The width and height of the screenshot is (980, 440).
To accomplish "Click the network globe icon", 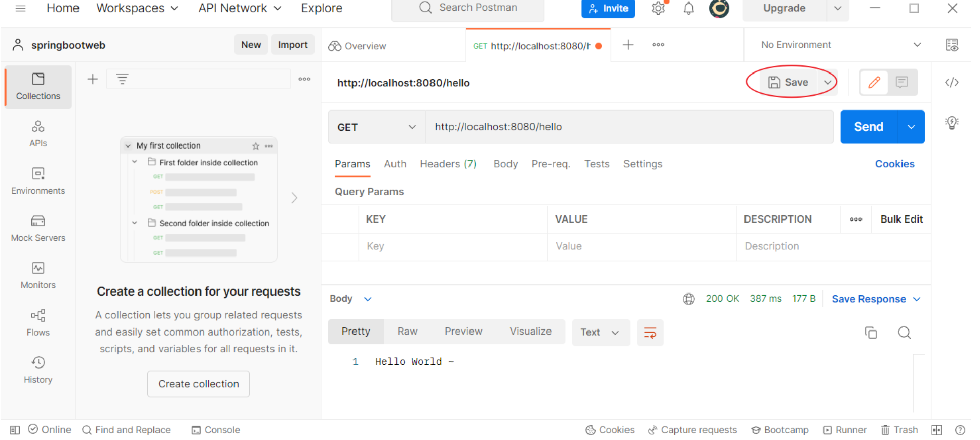I will tap(689, 299).
